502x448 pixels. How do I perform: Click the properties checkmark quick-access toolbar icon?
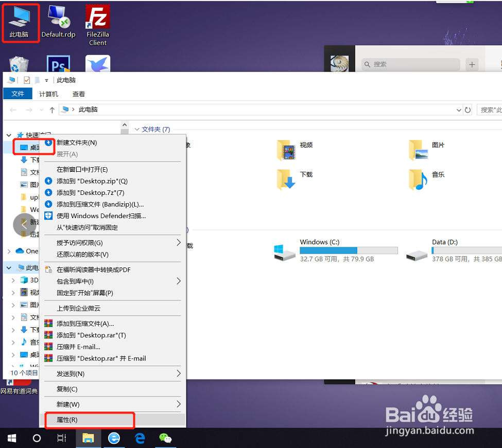[27, 80]
